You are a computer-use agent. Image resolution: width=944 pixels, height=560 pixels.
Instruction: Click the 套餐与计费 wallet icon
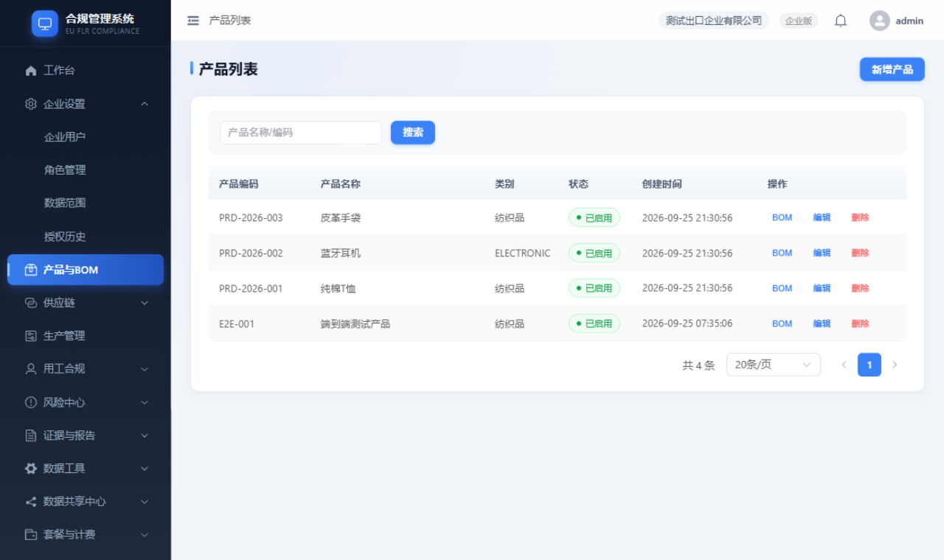pyautogui.click(x=31, y=535)
